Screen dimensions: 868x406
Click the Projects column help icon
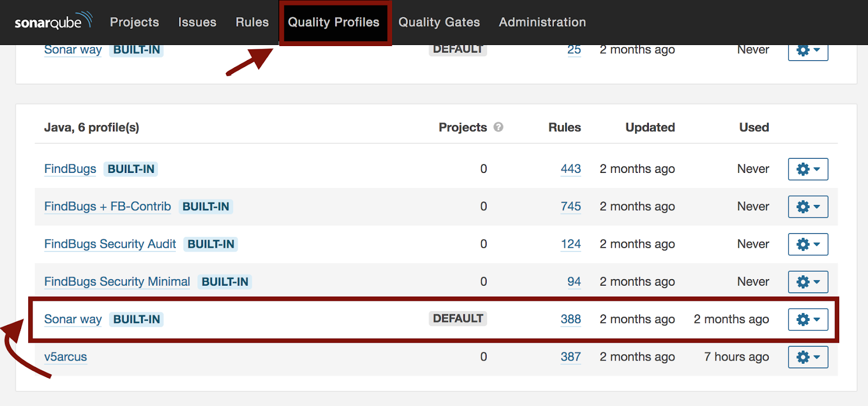click(499, 127)
